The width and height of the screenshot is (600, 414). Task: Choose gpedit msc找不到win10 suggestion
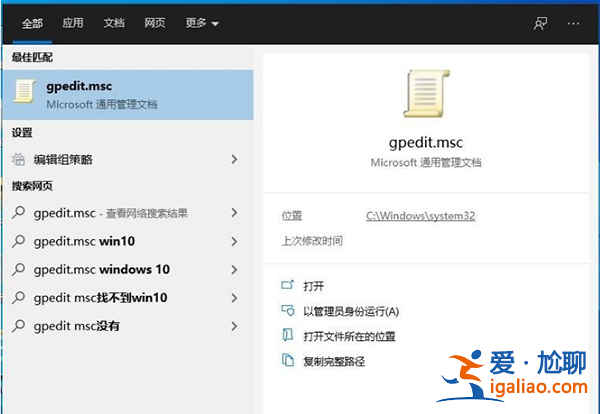pyautogui.click(x=128, y=298)
